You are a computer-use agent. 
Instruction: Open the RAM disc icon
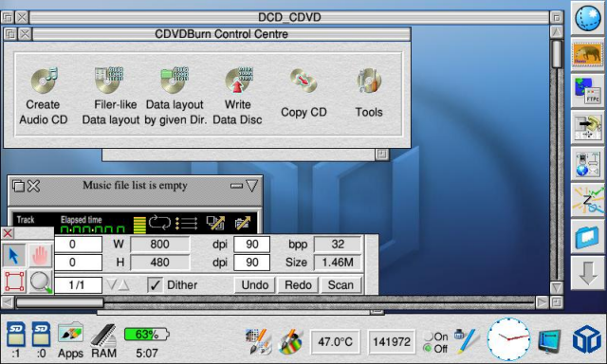(x=103, y=340)
